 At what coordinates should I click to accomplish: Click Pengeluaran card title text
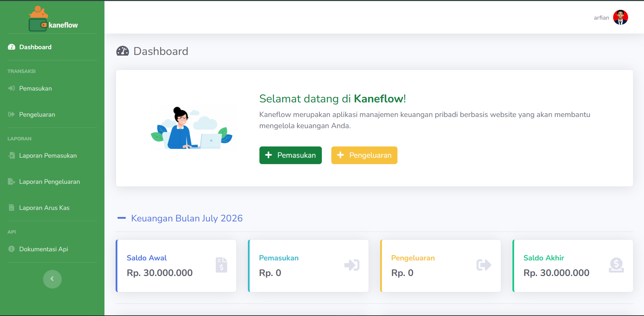click(413, 258)
